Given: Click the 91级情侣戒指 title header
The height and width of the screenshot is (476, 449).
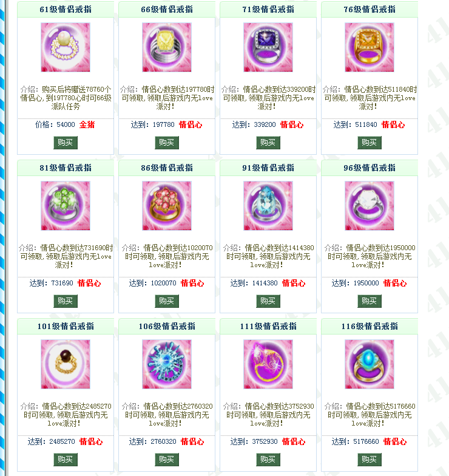Looking at the screenshot, I should [x=268, y=168].
